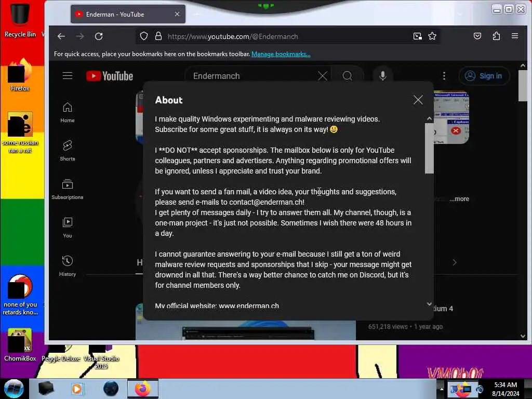This screenshot has height=399, width=532.
Task: Go back with Firefox back arrow
Action: pos(61,36)
